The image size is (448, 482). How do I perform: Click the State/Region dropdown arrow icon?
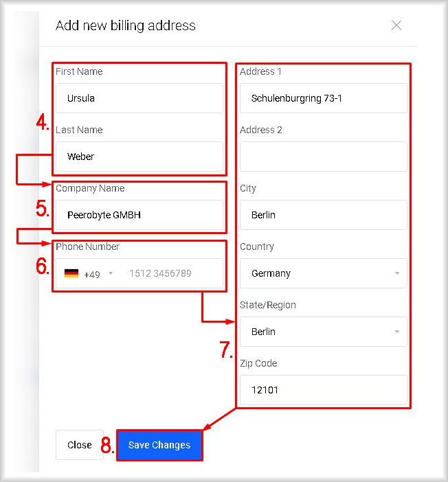pos(397,332)
